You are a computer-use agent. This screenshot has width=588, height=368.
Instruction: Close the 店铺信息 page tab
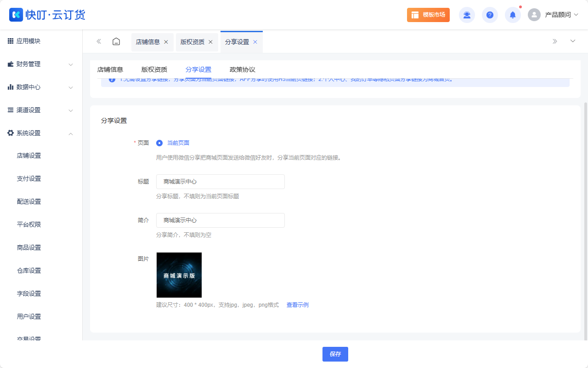pyautogui.click(x=166, y=42)
